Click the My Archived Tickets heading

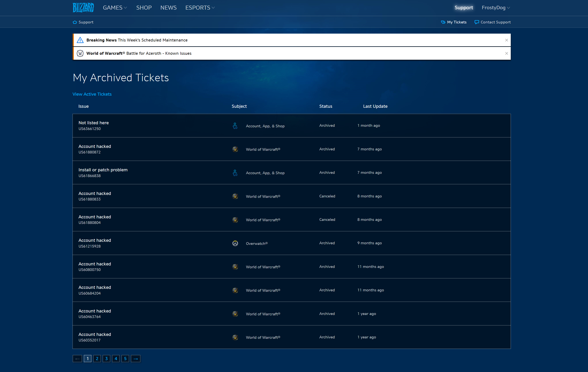(121, 78)
